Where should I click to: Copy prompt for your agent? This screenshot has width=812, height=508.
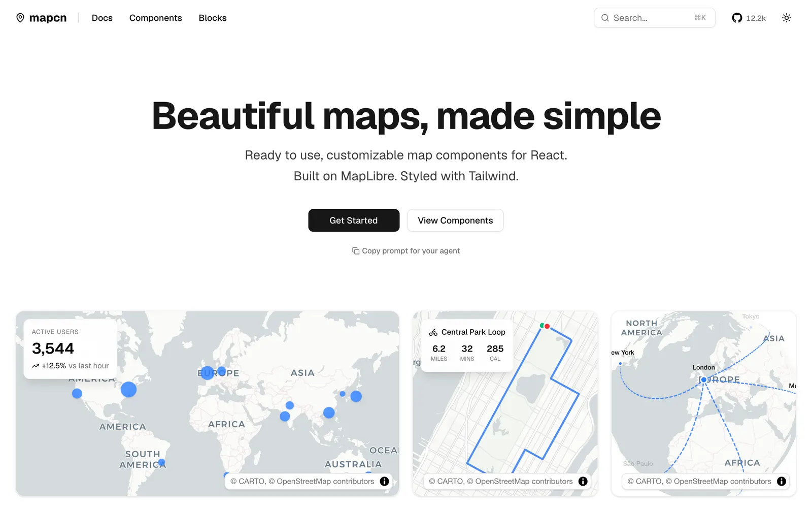click(x=406, y=251)
